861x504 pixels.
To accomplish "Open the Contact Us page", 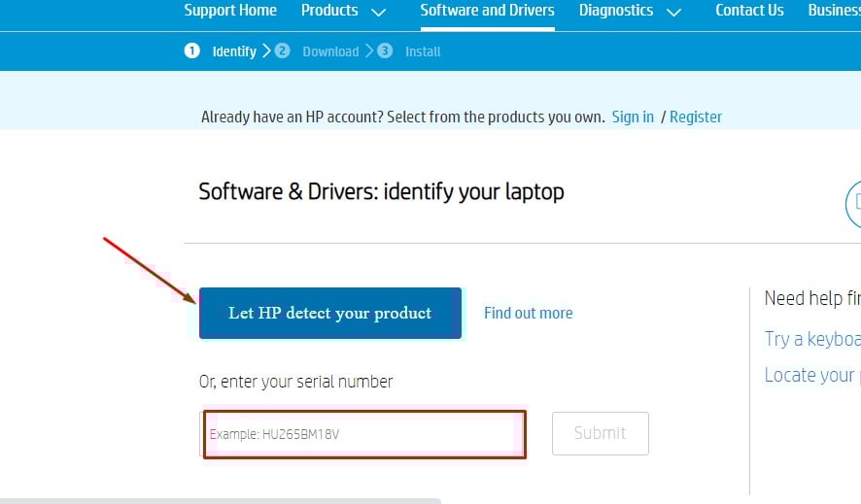I will point(749,11).
